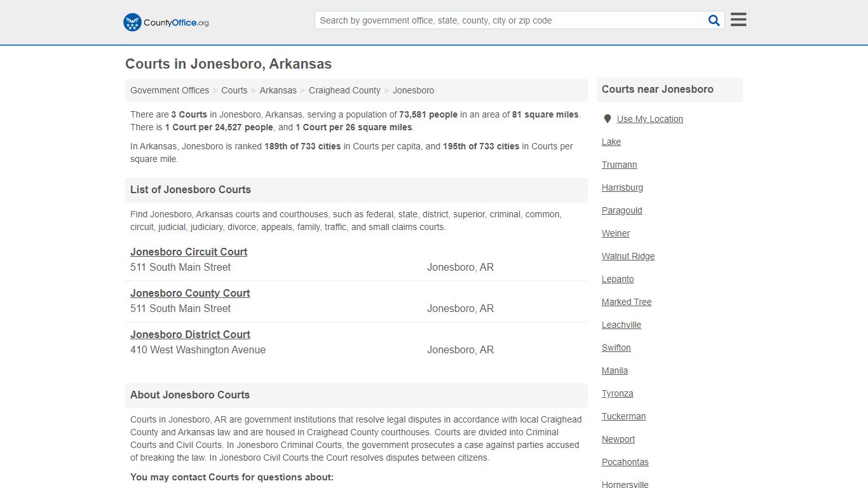This screenshot has width=868, height=488.
Task: Click the CountyOffice.org logo
Action: (166, 22)
